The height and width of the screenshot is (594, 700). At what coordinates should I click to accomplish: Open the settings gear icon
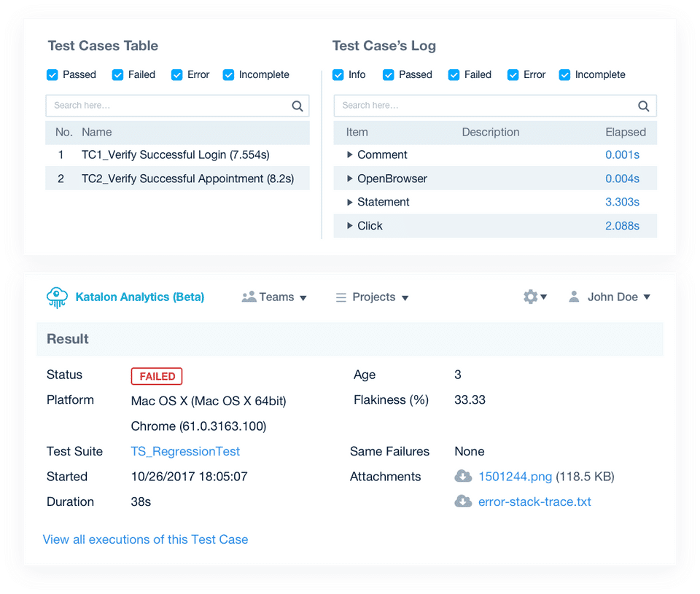click(530, 297)
